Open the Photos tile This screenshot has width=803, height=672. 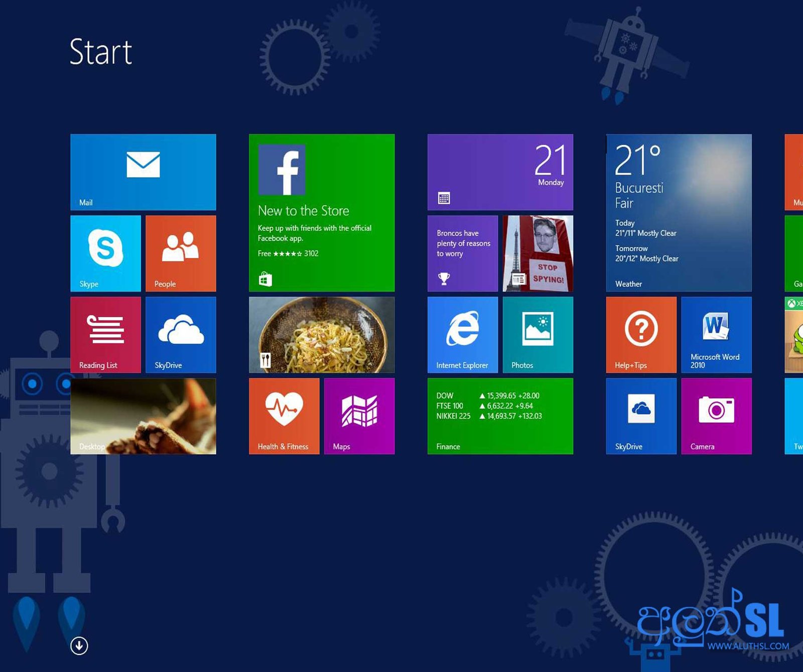pos(538,335)
